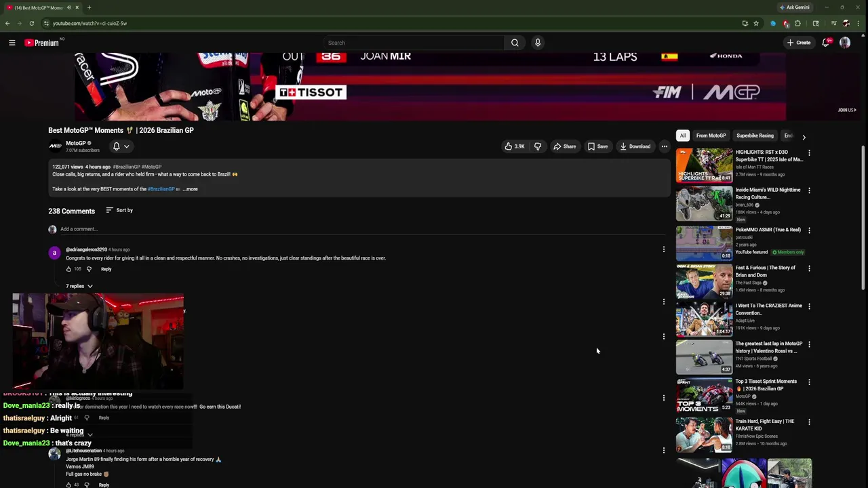Click the Share button

(x=564, y=146)
